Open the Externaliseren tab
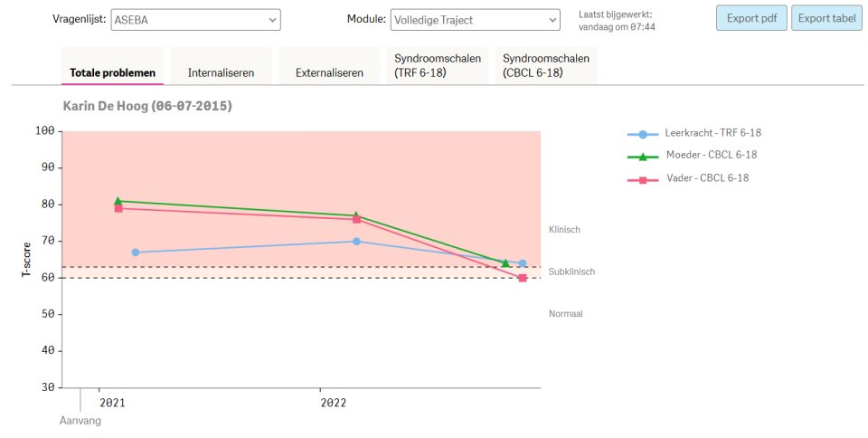 (329, 72)
